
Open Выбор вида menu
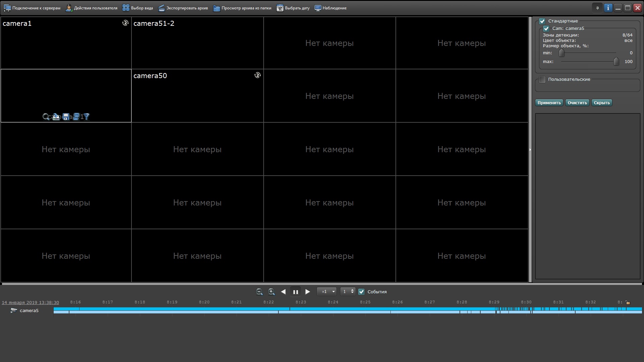pos(138,8)
